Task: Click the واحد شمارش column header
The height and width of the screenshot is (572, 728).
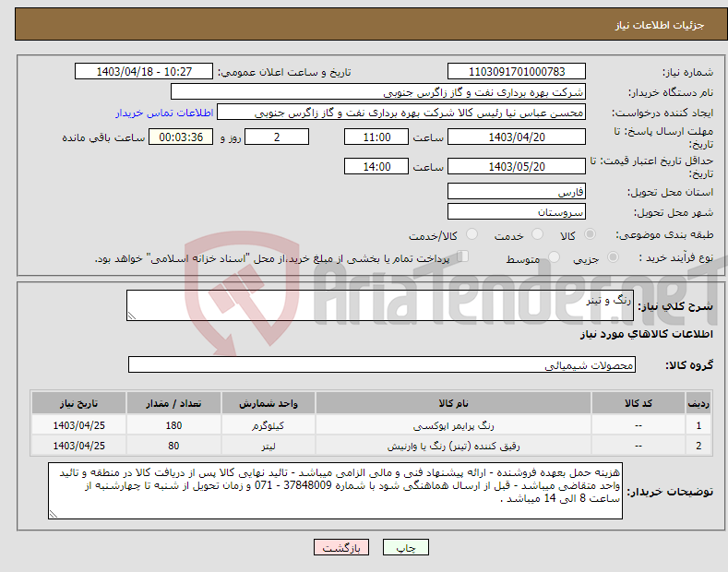Action: [269, 403]
